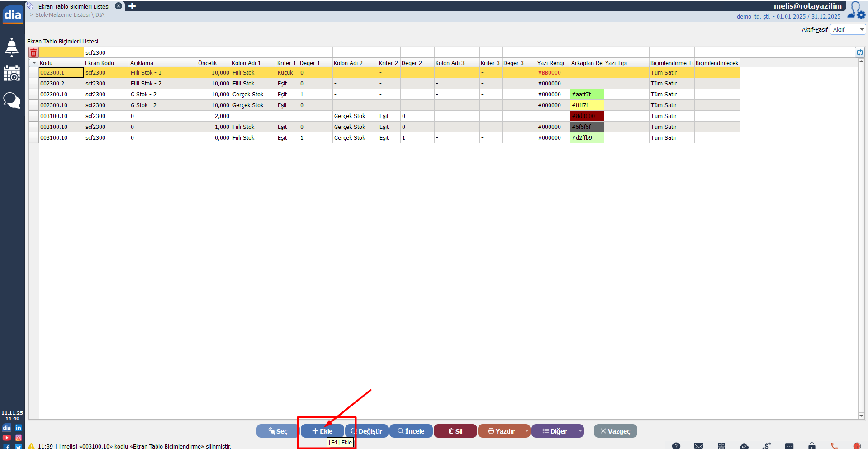Click the Vazgeç button

point(615,431)
